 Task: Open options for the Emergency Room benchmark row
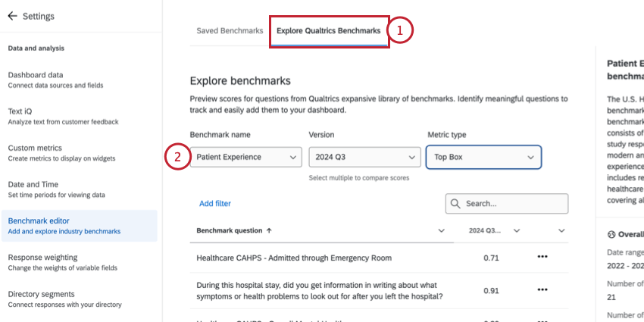point(542,257)
